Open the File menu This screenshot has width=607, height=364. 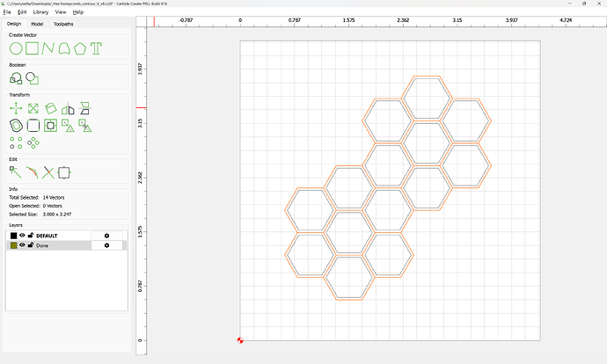point(7,12)
